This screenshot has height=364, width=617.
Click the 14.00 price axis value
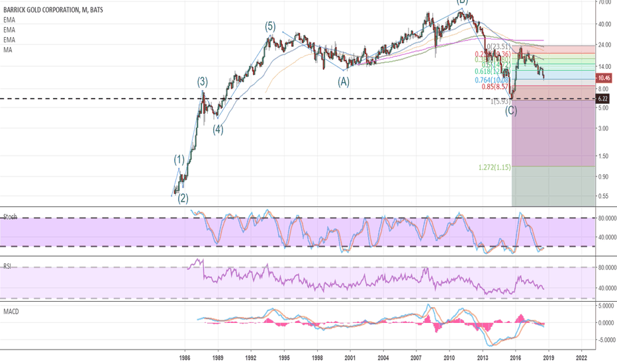coord(604,66)
